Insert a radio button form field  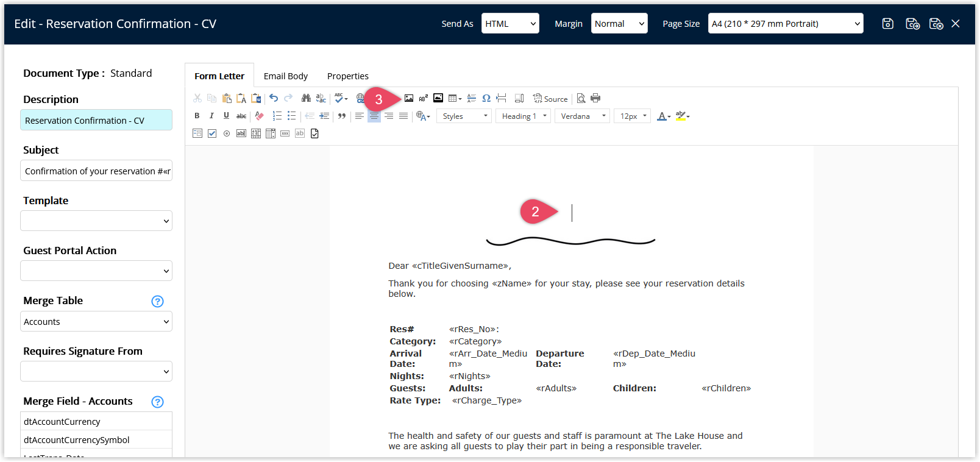coord(227,133)
